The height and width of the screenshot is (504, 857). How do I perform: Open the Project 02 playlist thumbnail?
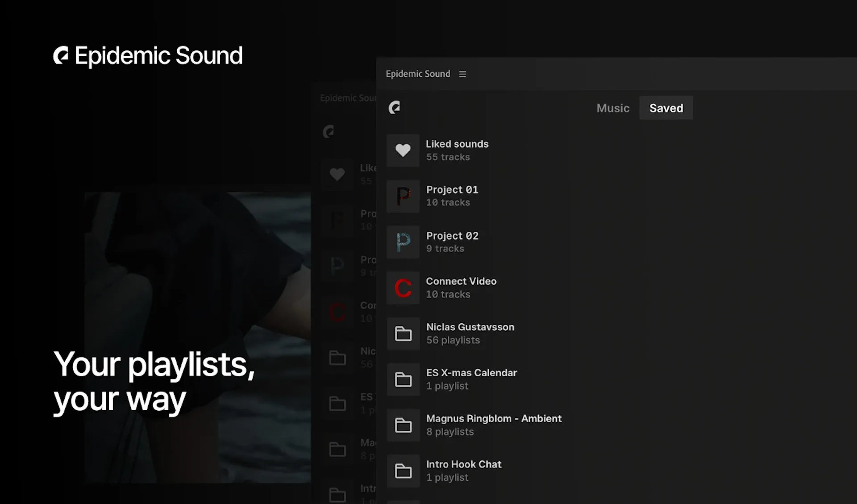click(x=403, y=242)
